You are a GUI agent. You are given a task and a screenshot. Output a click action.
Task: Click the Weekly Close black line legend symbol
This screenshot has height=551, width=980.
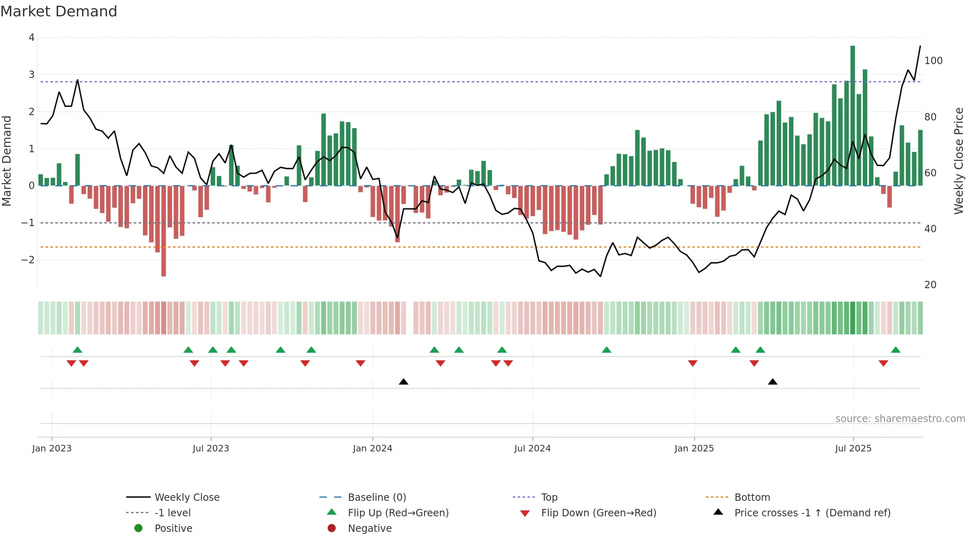tap(138, 497)
